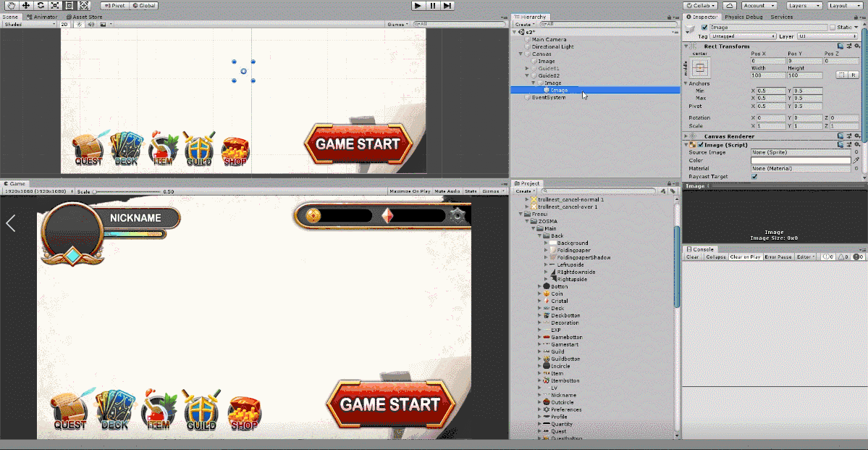Toggle scene lighting icon
The width and height of the screenshot is (868, 450).
pos(80,25)
